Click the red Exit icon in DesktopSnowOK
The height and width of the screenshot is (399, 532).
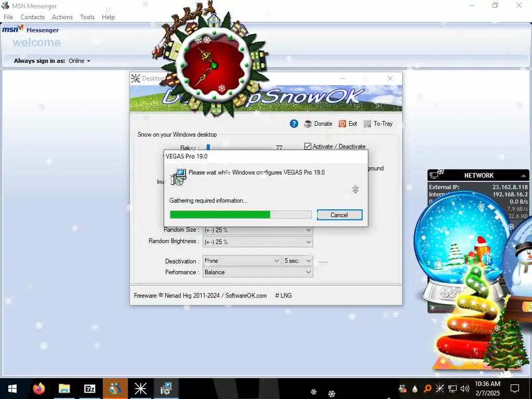(x=342, y=124)
